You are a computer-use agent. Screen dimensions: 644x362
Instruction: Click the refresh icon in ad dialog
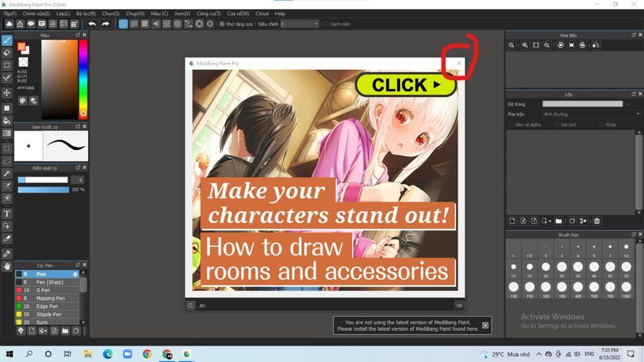tap(190, 305)
